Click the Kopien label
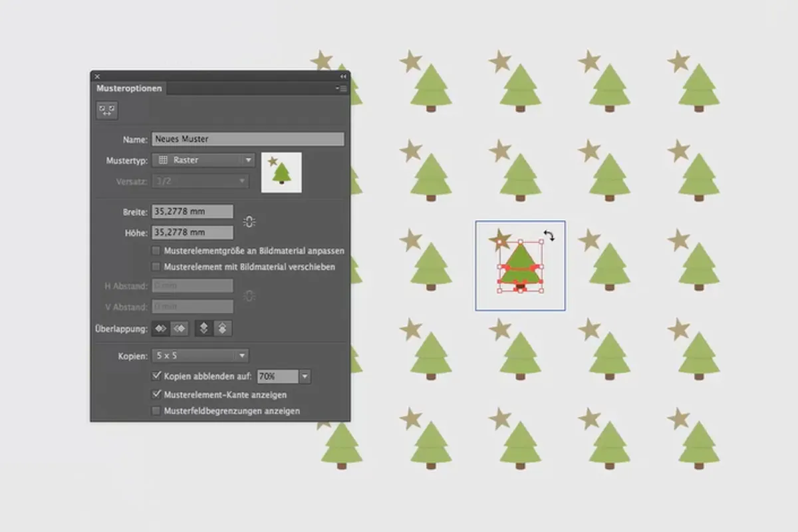Viewport: 798px width, 532px height. (132, 356)
